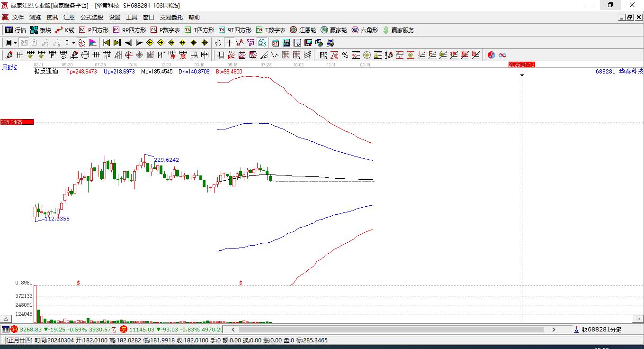
Task: Open the T数字表 time number table
Action: 271,30
